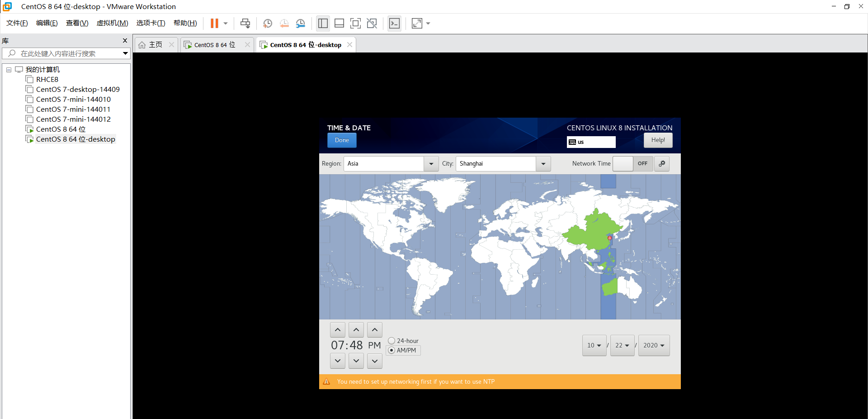The width and height of the screenshot is (868, 419).
Task: Click the Help! button
Action: click(658, 140)
